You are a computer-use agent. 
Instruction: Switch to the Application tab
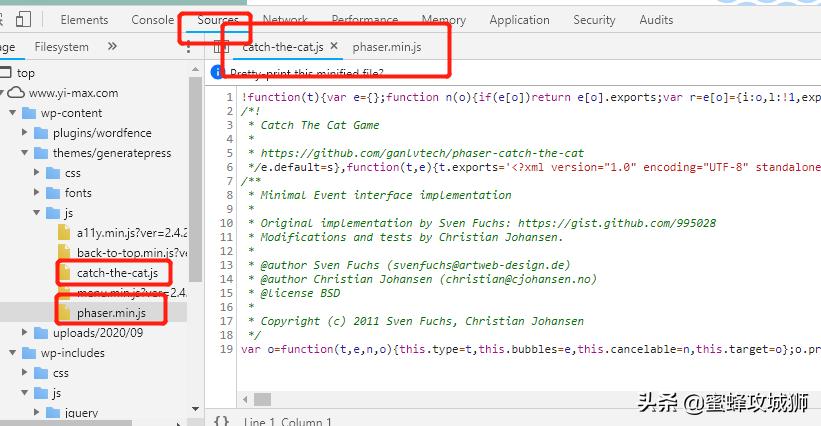(519, 20)
